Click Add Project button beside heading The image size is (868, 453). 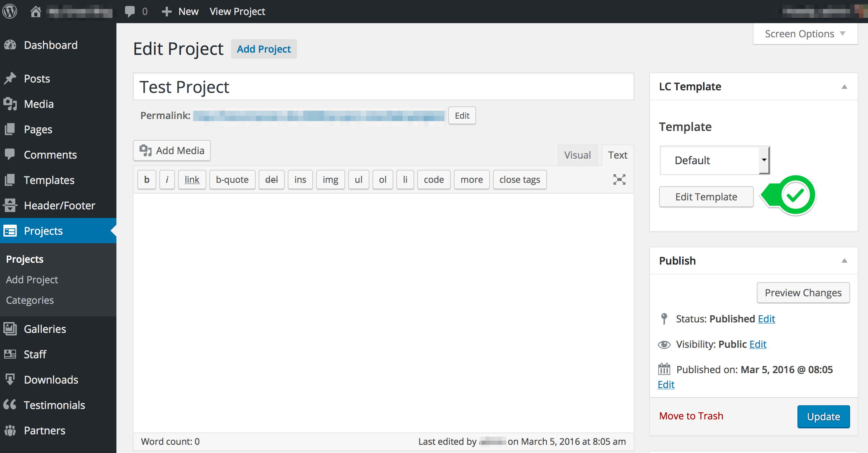click(264, 49)
